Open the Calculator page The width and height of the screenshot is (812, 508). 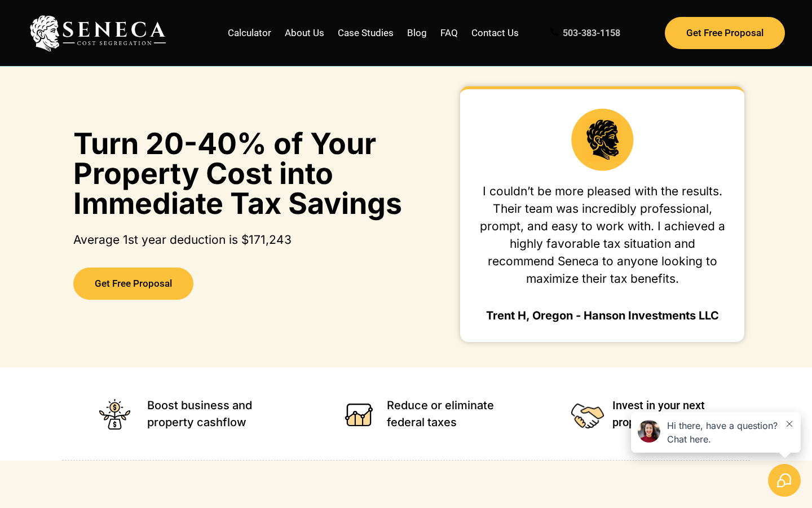click(x=249, y=33)
